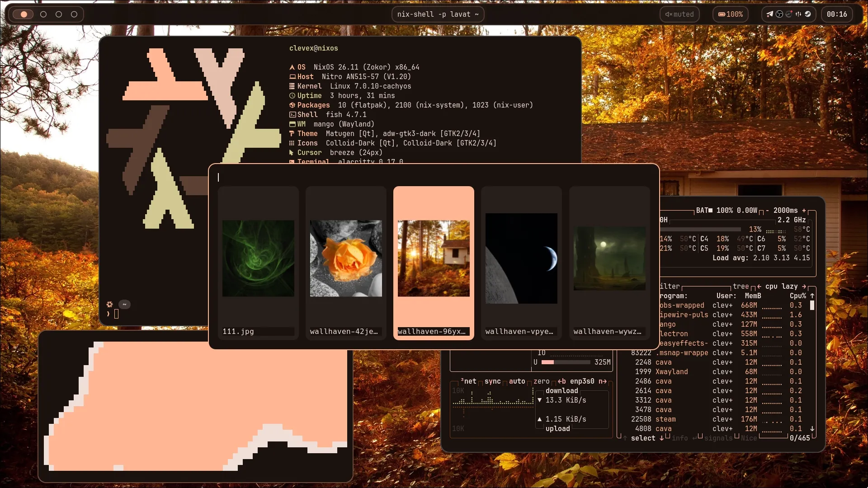Increase btop update interval with plus
Screen dimensions: 868x488
[x=804, y=211]
